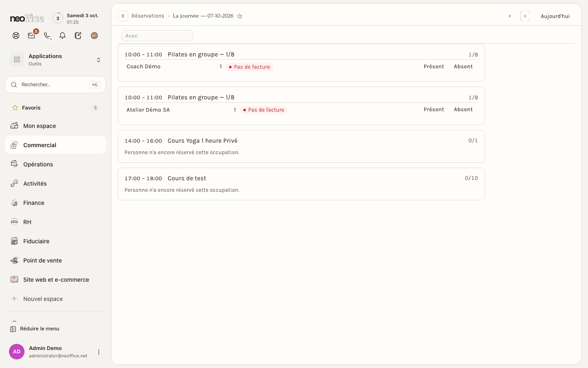This screenshot has height=368, width=588.
Task: Open the support lifebuoy icon
Action: (x=16, y=36)
